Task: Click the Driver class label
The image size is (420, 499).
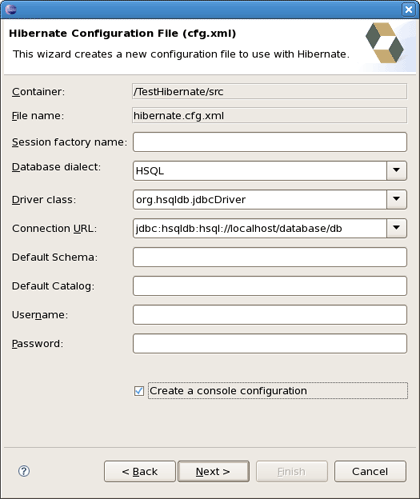Action: pyautogui.click(x=44, y=200)
